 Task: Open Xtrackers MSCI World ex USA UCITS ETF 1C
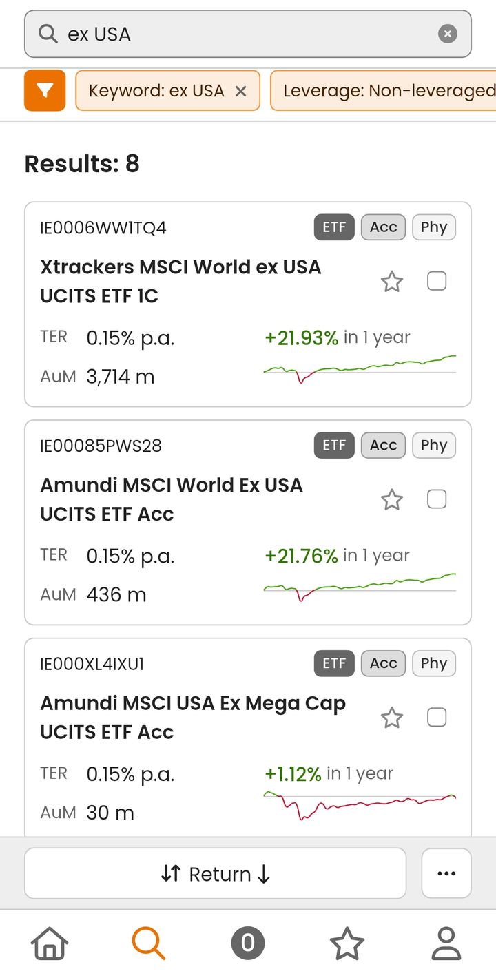[x=180, y=281]
